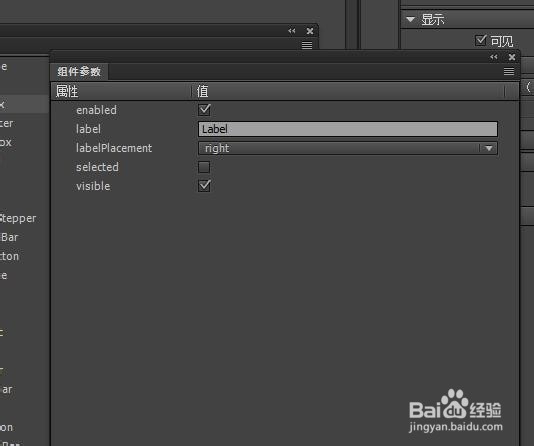Switch to the 组件参数 tab
The width and height of the screenshot is (534, 446).
coord(79,71)
